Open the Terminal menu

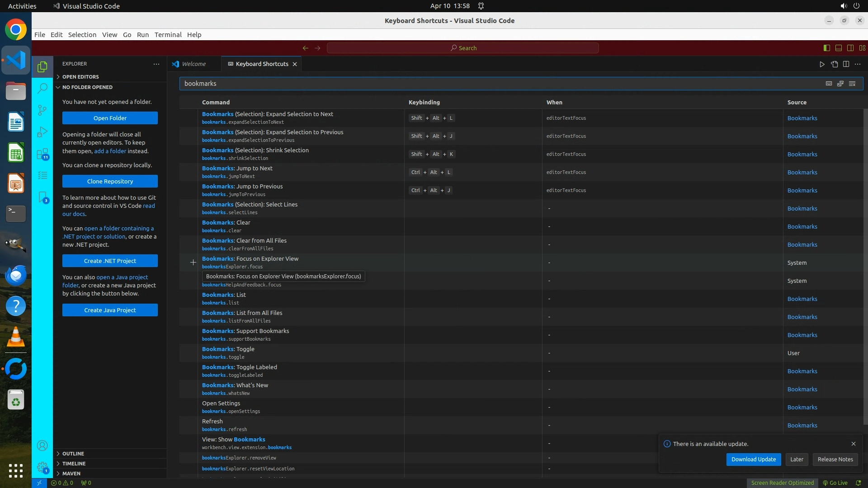click(x=168, y=35)
